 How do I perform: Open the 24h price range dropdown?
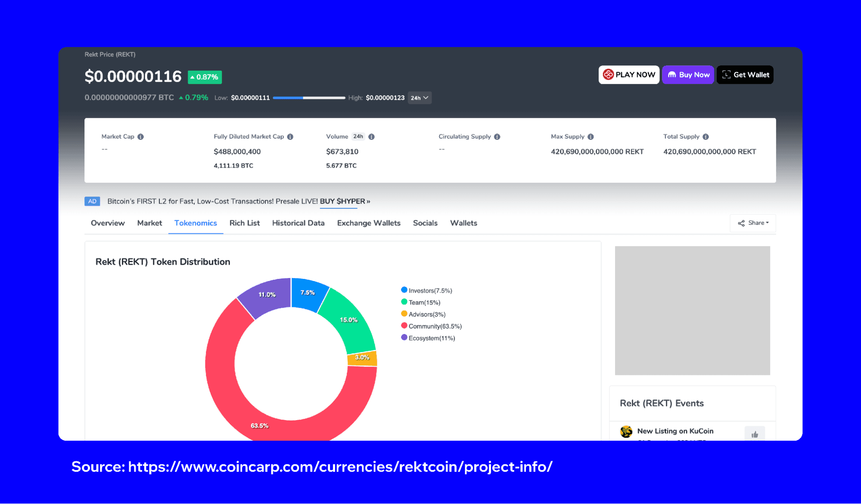(x=420, y=98)
